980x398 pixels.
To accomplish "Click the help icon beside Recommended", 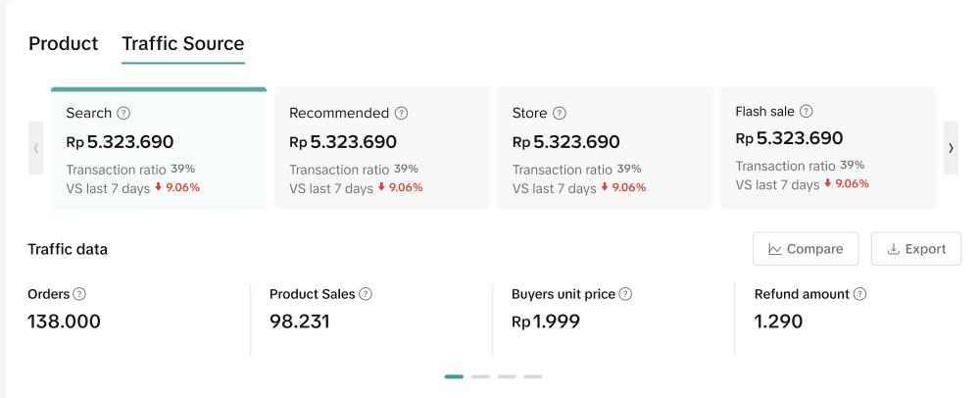I will (x=401, y=113).
